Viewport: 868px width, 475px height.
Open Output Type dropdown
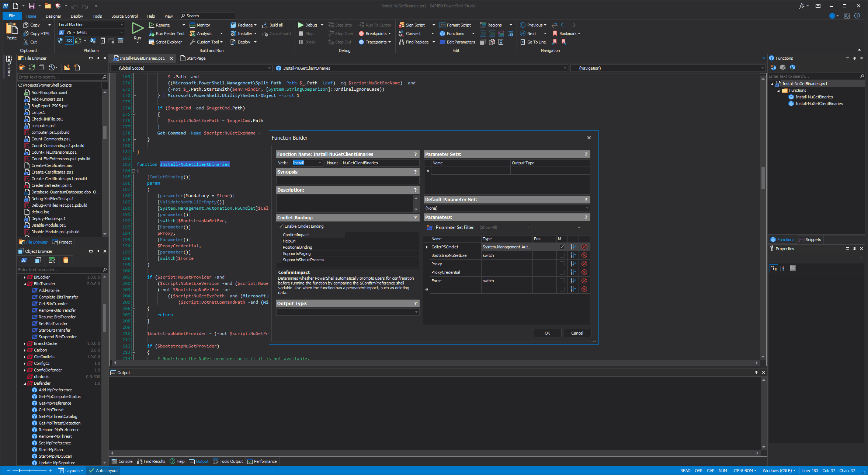pyautogui.click(x=417, y=312)
